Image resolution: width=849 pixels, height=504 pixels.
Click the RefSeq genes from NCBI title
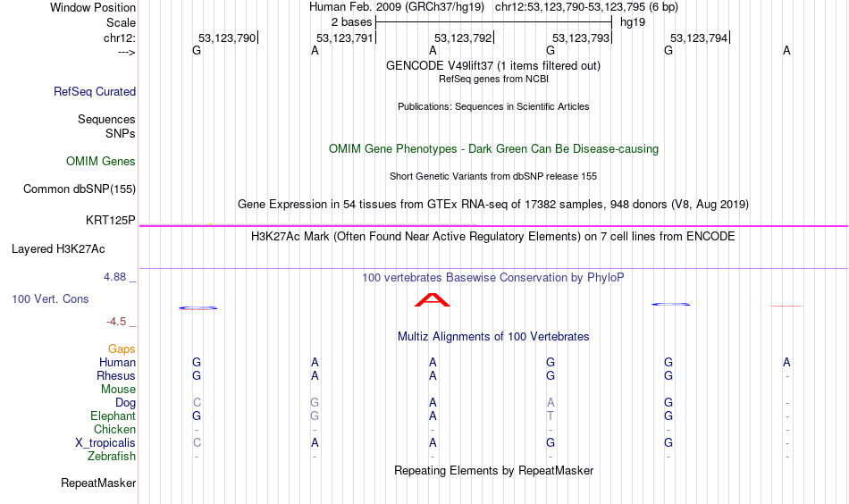click(x=493, y=79)
